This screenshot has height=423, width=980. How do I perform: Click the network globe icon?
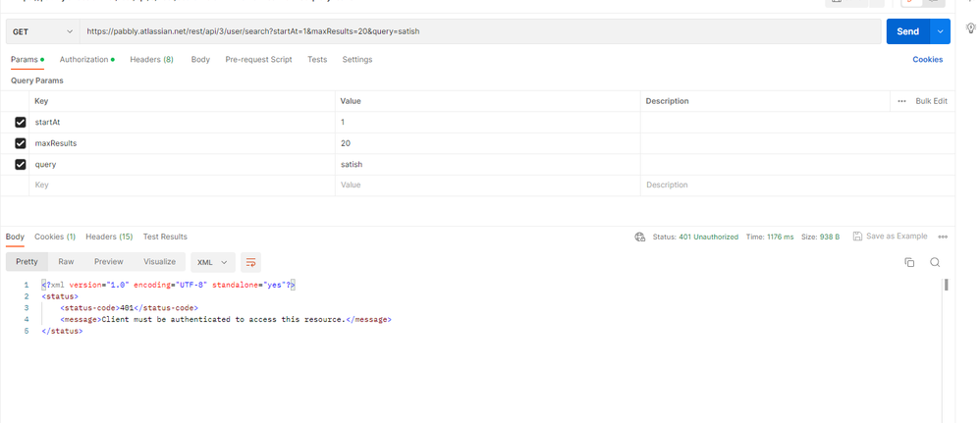[639, 237]
